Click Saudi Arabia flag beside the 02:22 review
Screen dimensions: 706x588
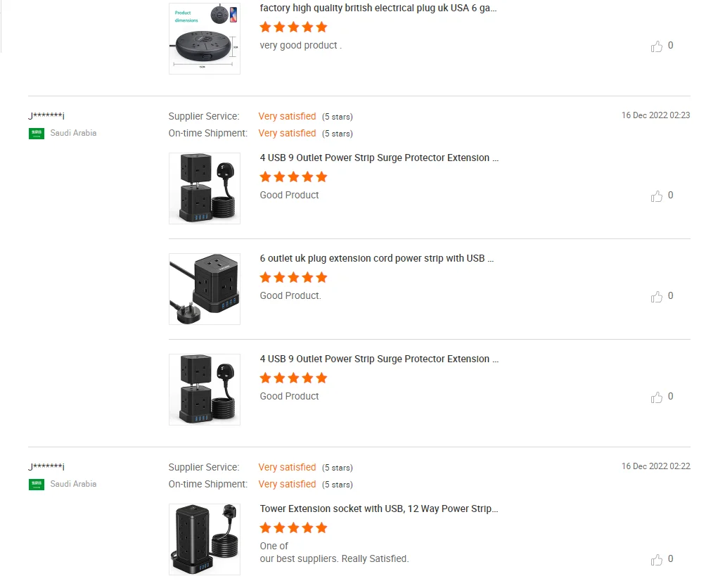pyautogui.click(x=37, y=484)
